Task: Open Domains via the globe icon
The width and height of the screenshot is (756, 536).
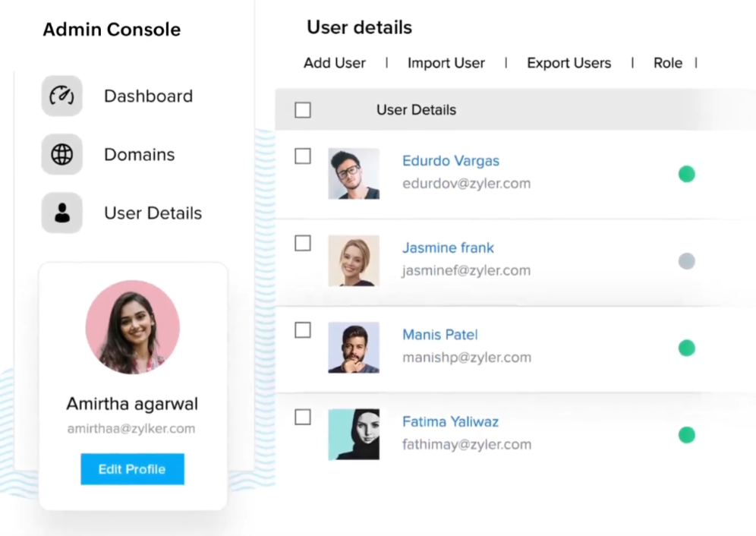Action: click(x=61, y=155)
